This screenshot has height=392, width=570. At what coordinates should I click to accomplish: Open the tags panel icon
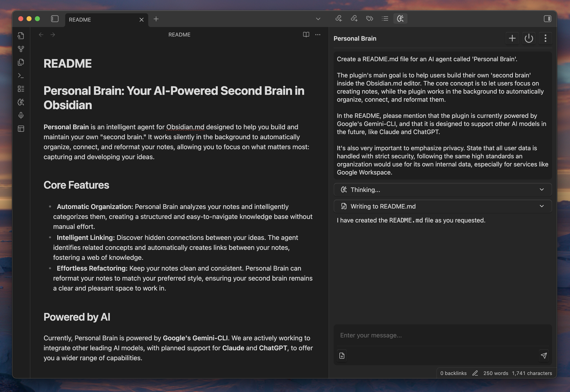coord(369,19)
